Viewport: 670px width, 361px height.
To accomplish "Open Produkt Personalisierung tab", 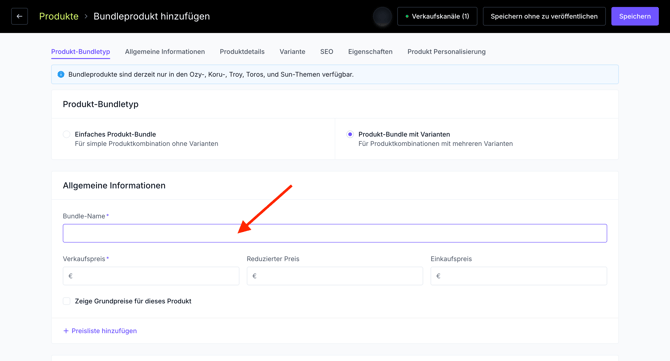I will [x=447, y=52].
